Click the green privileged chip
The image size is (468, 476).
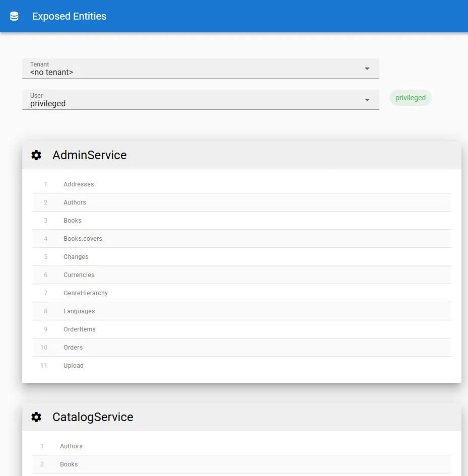tap(410, 98)
